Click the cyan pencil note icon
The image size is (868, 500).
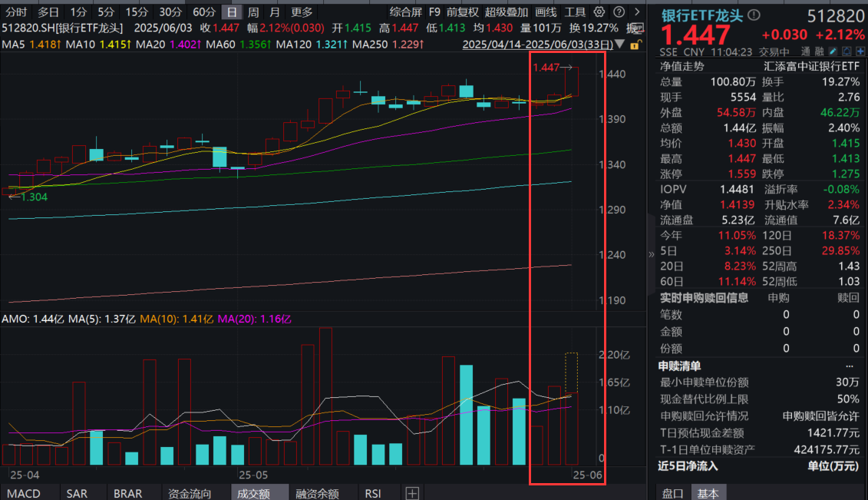tap(833, 51)
